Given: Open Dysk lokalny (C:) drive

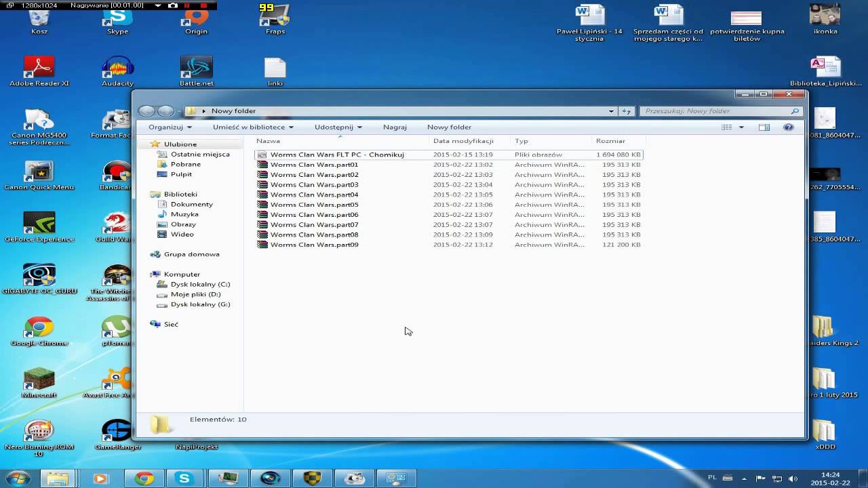Looking at the screenshot, I should [x=200, y=285].
